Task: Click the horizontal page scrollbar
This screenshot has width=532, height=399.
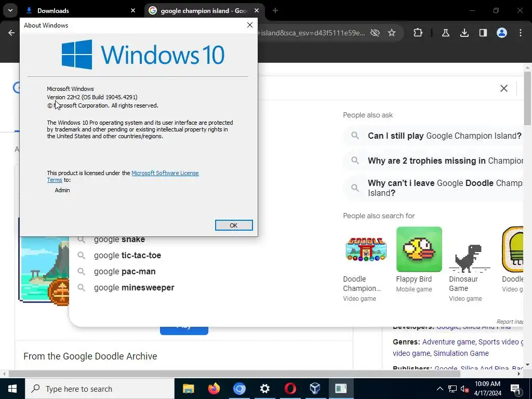Action: click(234, 374)
